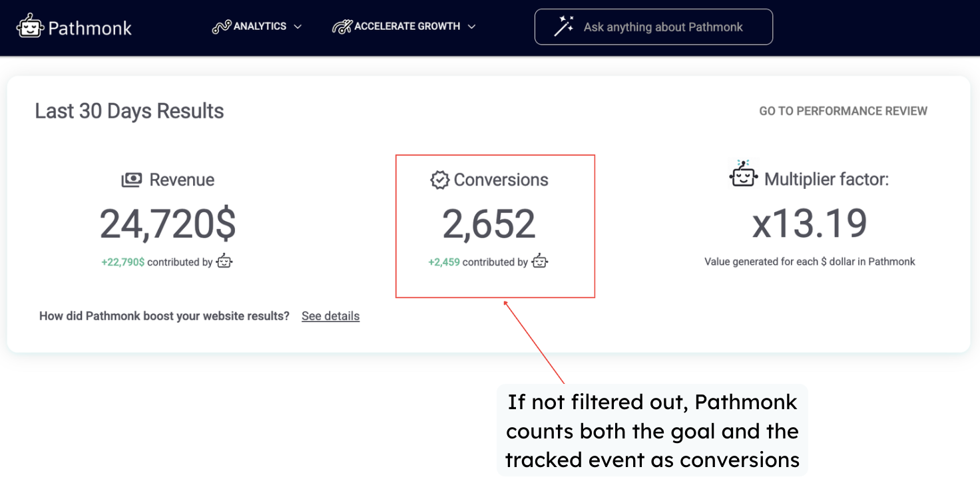Image resolution: width=980 pixels, height=495 pixels.
Task: Click the magic wand icon in search box
Action: (x=563, y=27)
